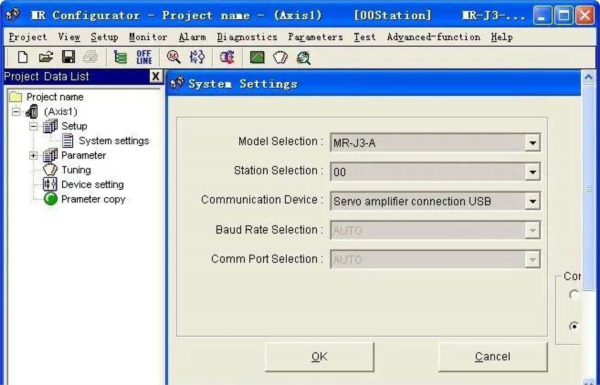Click the Setup tree node icon
The width and height of the screenshot is (600, 385).
[50, 126]
